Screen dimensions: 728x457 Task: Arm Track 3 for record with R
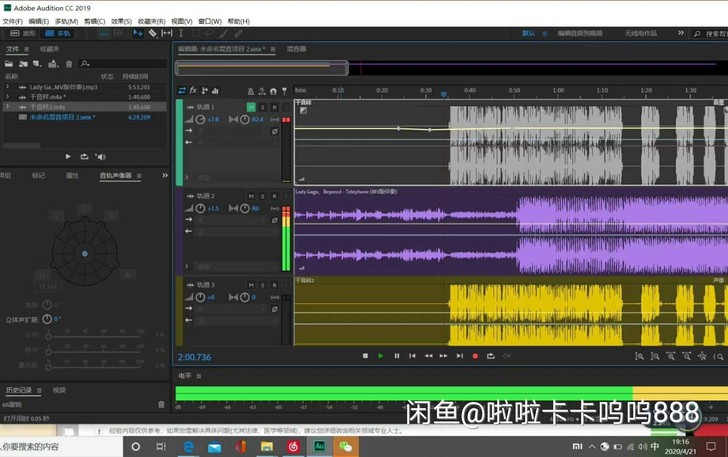(274, 285)
